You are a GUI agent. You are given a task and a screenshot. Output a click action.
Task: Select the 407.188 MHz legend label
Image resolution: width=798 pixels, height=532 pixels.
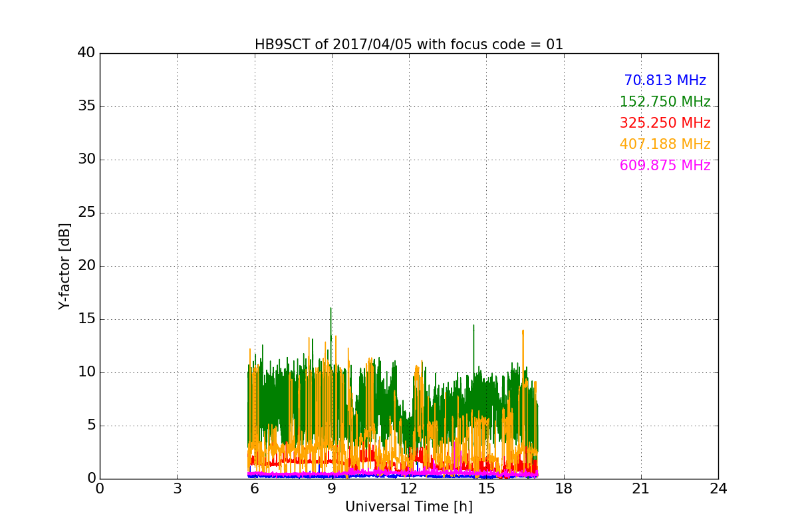[x=665, y=144]
